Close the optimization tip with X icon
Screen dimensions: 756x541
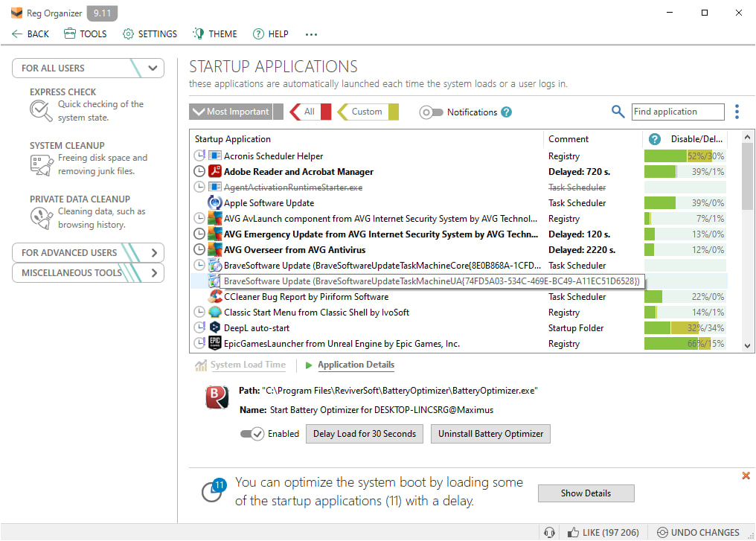(x=746, y=476)
